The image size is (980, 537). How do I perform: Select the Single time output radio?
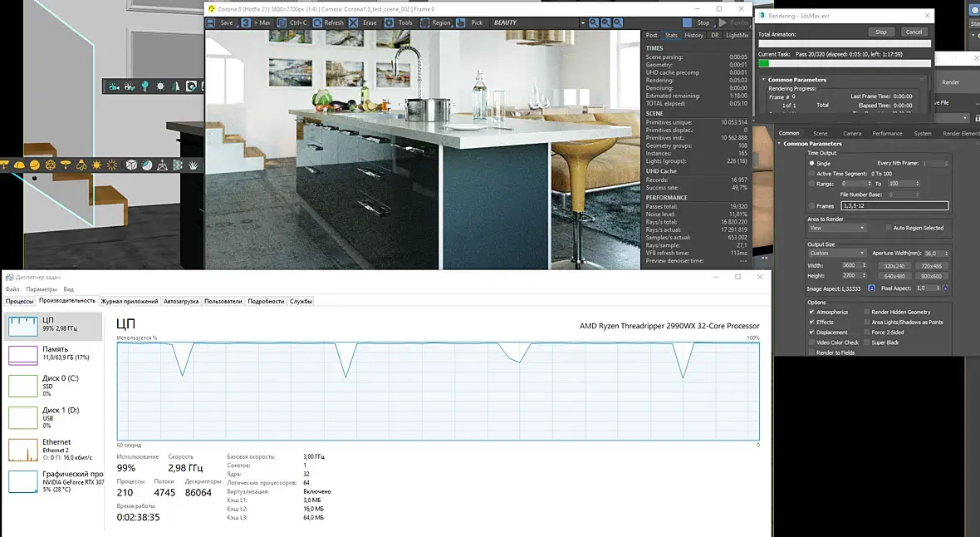point(812,164)
